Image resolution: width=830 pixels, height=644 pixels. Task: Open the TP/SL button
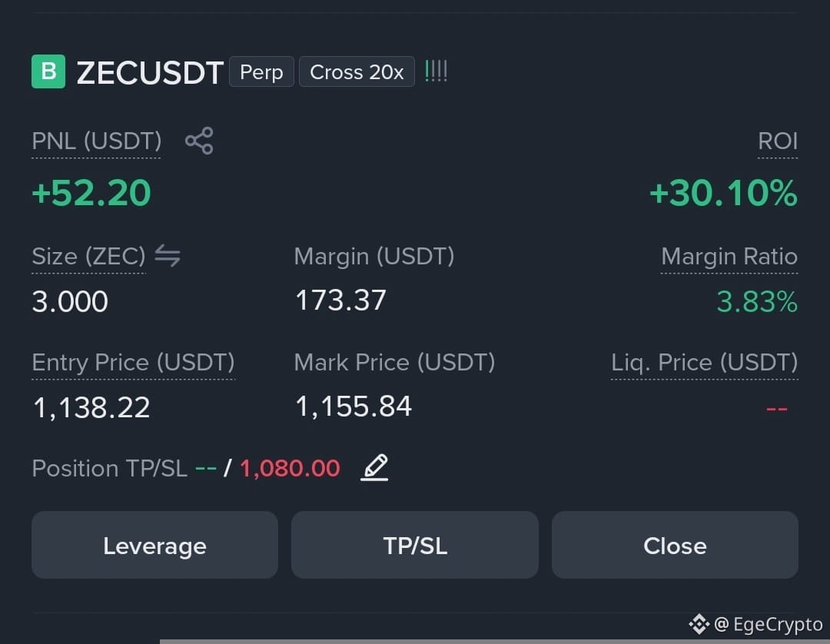(x=415, y=545)
